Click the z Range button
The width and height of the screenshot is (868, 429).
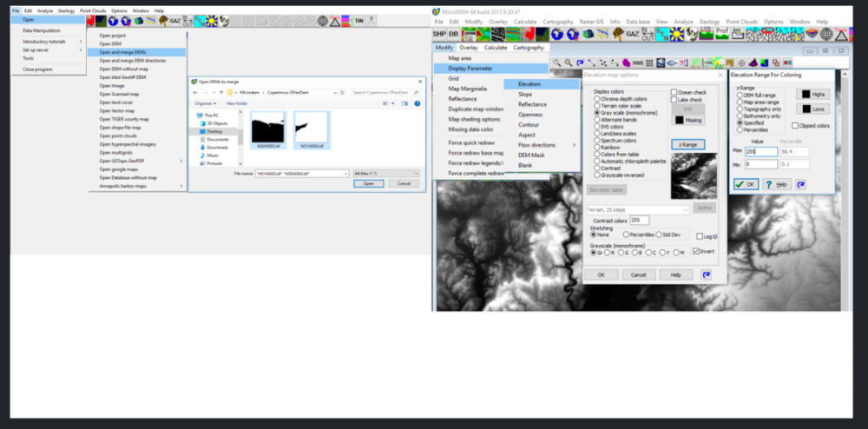(x=687, y=144)
